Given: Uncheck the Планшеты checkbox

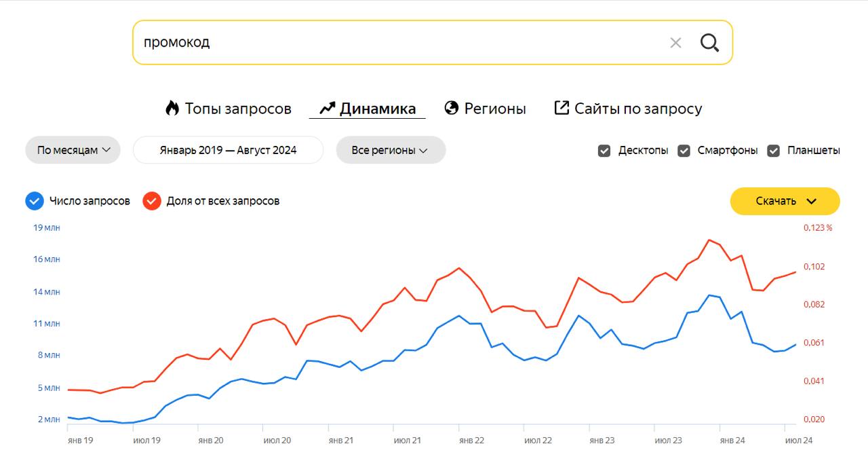Looking at the screenshot, I should [773, 151].
